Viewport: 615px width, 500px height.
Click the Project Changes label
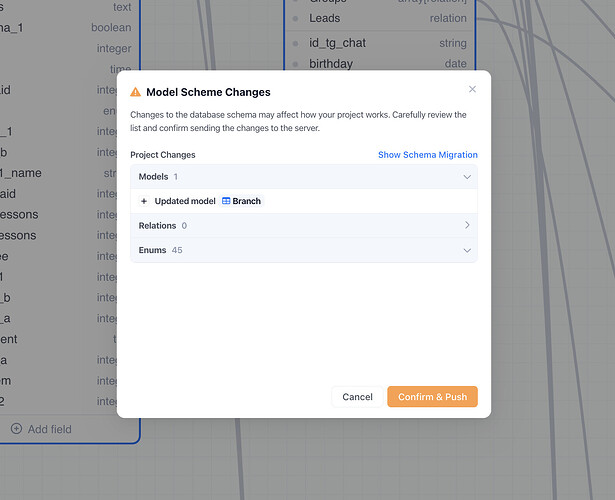pyautogui.click(x=163, y=155)
